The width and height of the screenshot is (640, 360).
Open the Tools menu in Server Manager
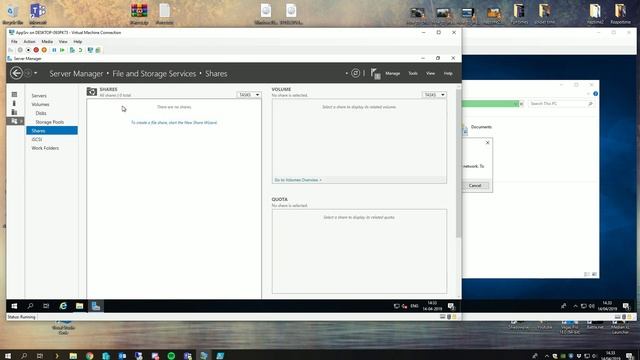click(413, 73)
